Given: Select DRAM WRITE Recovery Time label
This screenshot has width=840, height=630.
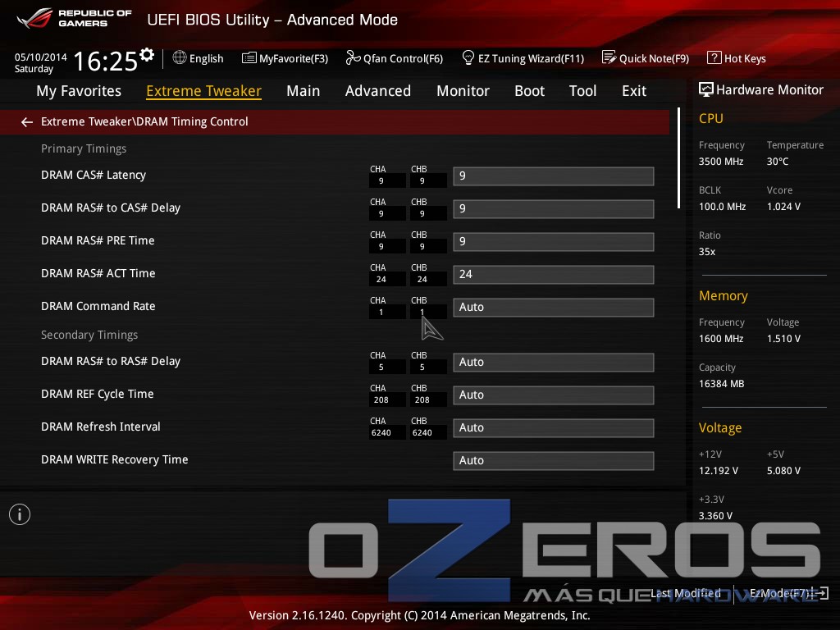Looking at the screenshot, I should (115, 459).
